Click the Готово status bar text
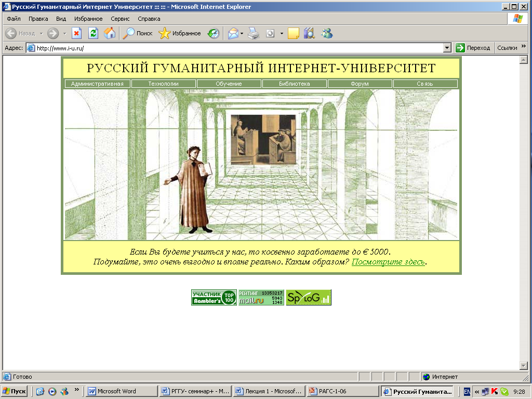The width and height of the screenshot is (532, 399). click(x=22, y=377)
